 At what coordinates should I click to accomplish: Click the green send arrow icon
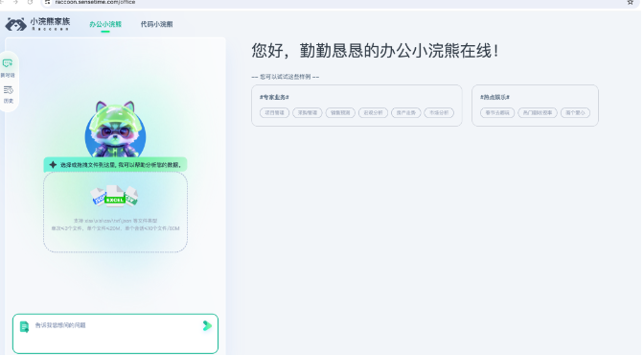click(x=207, y=326)
